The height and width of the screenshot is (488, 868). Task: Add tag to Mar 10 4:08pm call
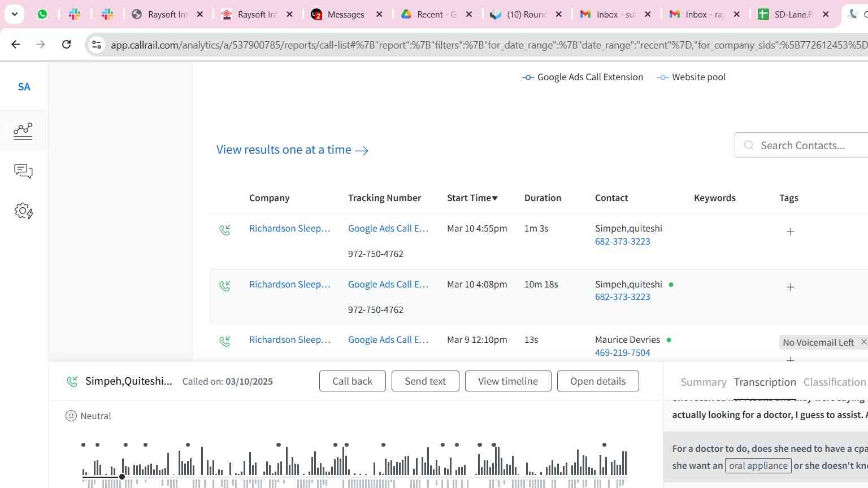click(x=790, y=287)
